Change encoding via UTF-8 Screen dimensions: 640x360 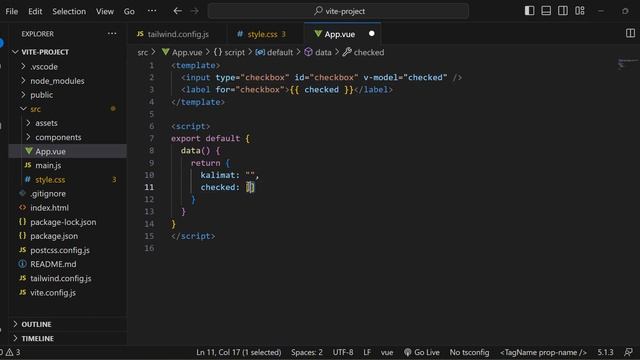343,352
